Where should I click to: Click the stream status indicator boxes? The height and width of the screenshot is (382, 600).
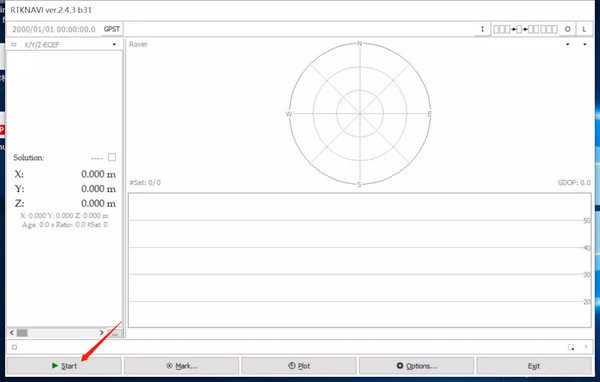tap(525, 29)
